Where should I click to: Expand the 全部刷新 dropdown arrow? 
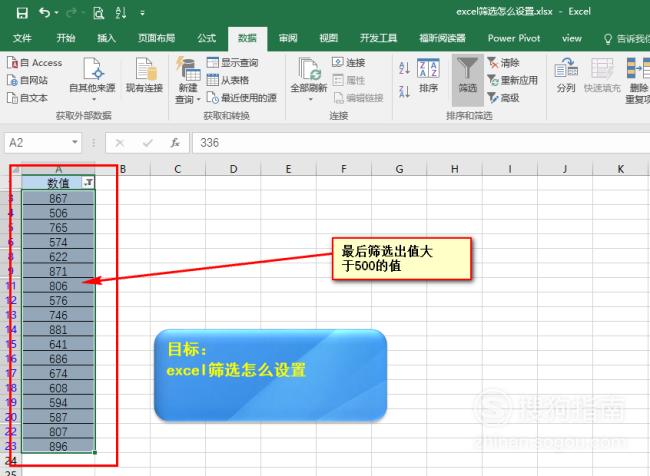(x=310, y=100)
